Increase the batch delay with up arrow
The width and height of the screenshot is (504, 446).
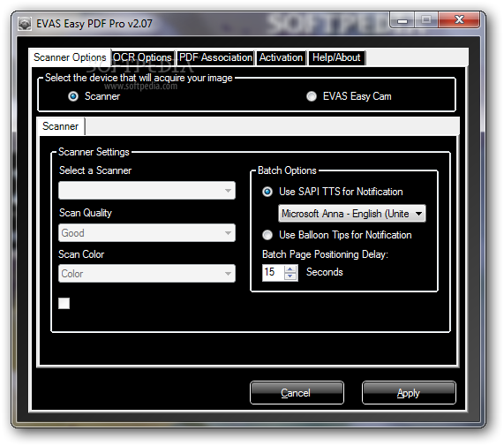[x=290, y=268]
